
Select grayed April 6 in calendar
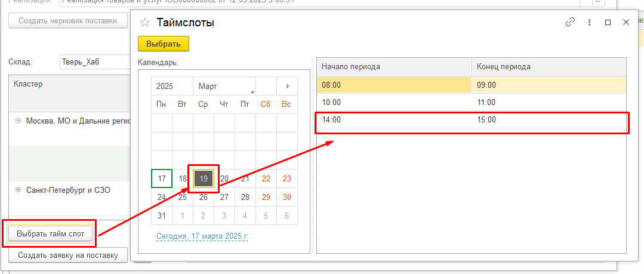287,215
